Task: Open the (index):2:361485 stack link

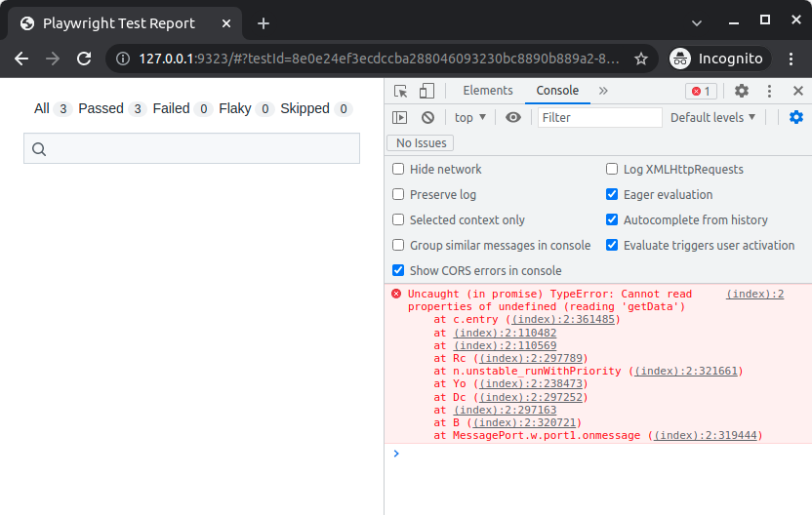Action: coord(563,319)
